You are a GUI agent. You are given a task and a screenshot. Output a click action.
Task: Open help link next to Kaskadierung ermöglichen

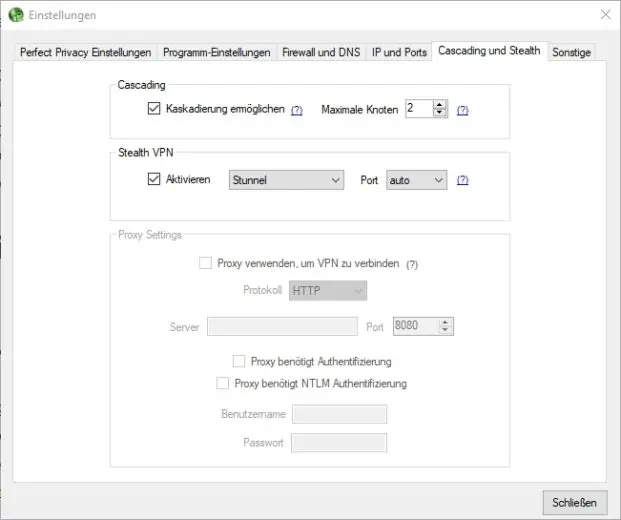(x=297, y=110)
